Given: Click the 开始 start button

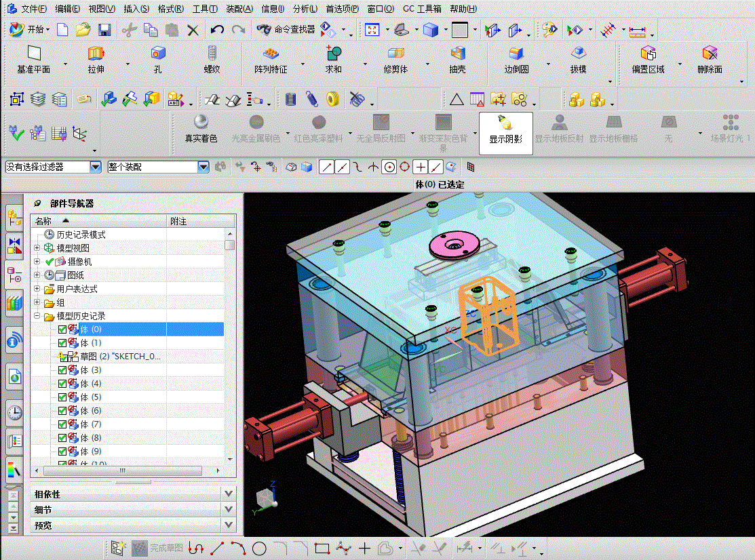Looking at the screenshot, I should coord(29,30).
